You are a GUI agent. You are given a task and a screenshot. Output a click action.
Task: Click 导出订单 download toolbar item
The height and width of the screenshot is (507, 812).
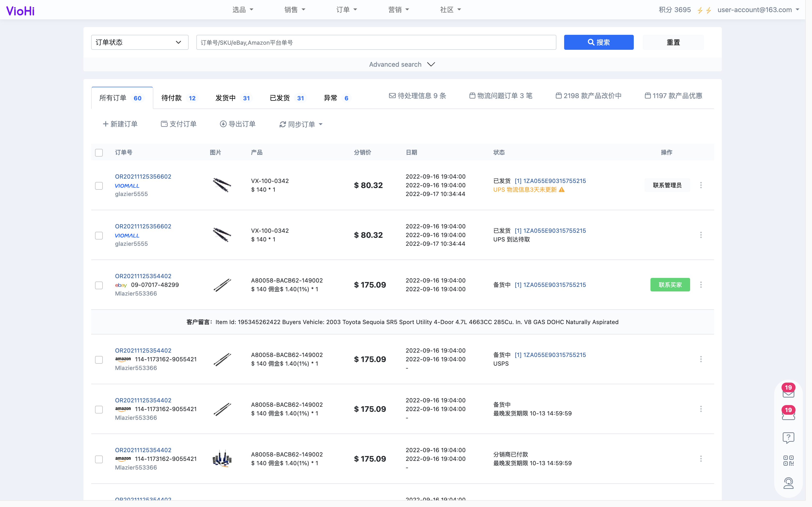(x=237, y=124)
